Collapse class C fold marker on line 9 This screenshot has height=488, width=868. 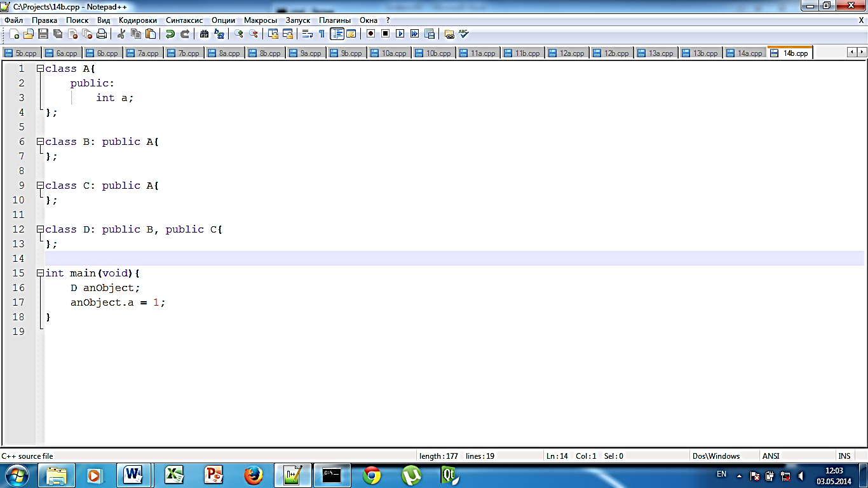(40, 186)
